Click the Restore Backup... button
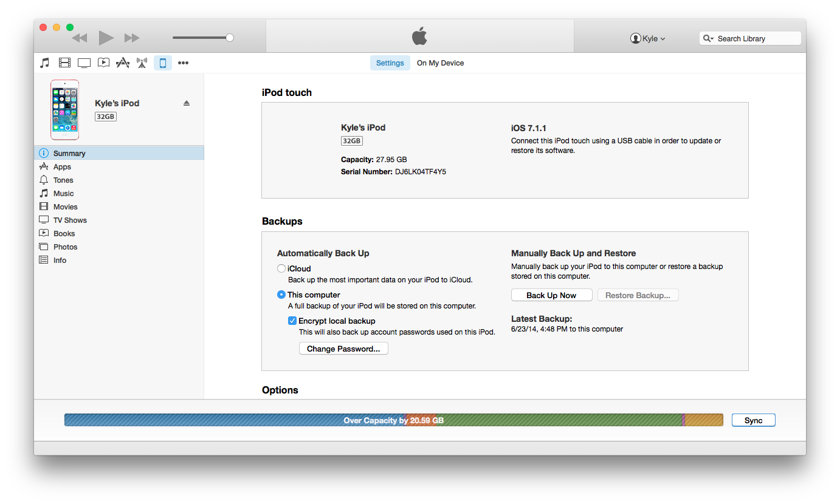This screenshot has height=504, width=840. pos(638,295)
